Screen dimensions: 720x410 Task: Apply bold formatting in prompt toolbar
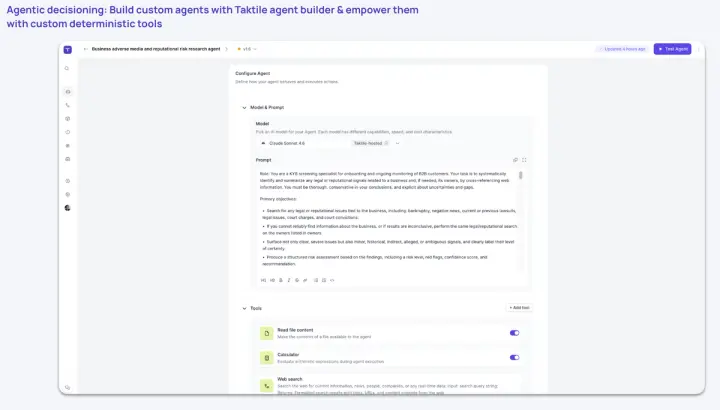point(281,280)
